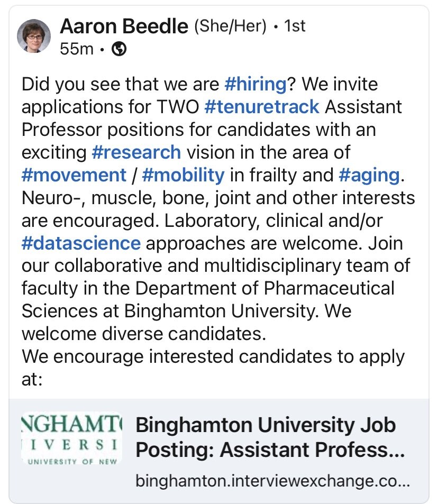Click the binghamton.interviewexchange URL text
The width and height of the screenshot is (438, 504).
coord(272,481)
